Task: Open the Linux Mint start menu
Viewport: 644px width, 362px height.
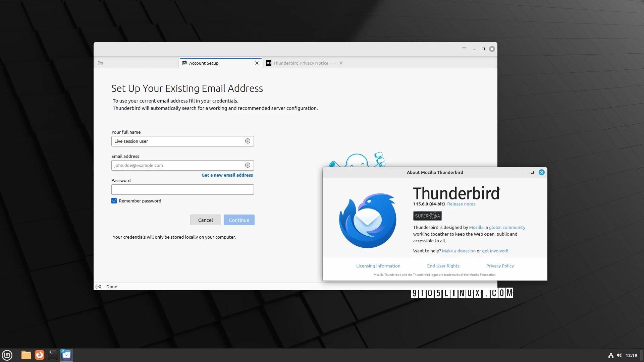Action: pyautogui.click(x=7, y=355)
